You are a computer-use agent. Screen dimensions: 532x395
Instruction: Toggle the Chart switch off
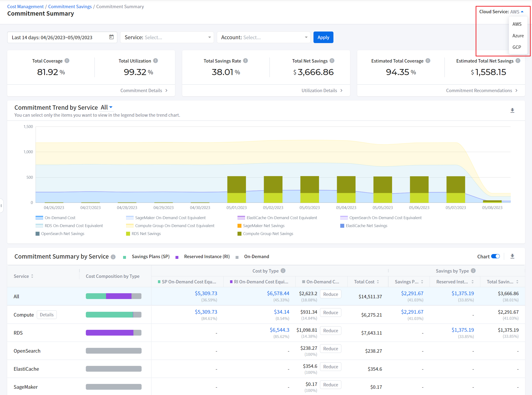click(495, 256)
